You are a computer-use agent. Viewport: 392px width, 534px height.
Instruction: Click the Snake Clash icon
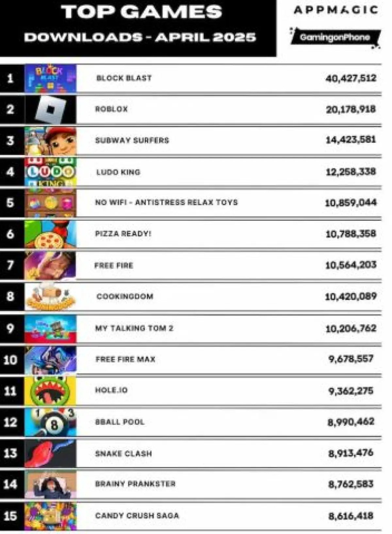pos(50,454)
